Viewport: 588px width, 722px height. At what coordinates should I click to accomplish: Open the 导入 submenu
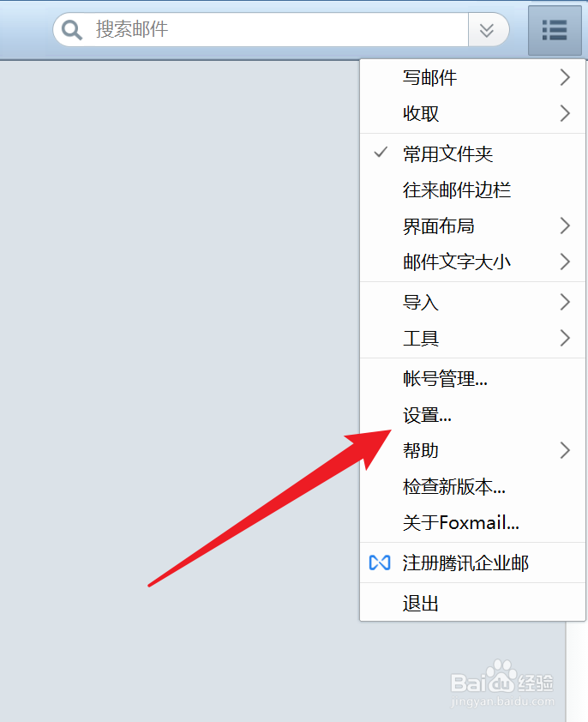(472, 302)
